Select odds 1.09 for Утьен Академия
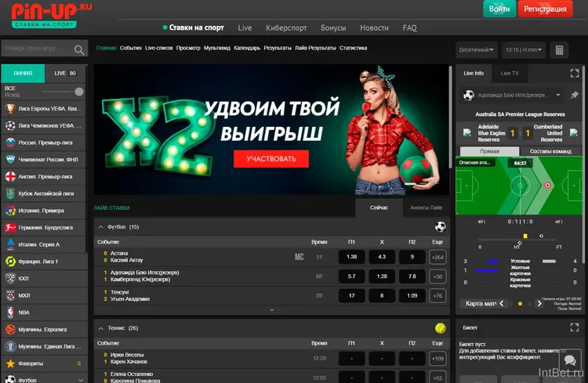Image resolution: width=588 pixels, height=383 pixels. point(412,296)
